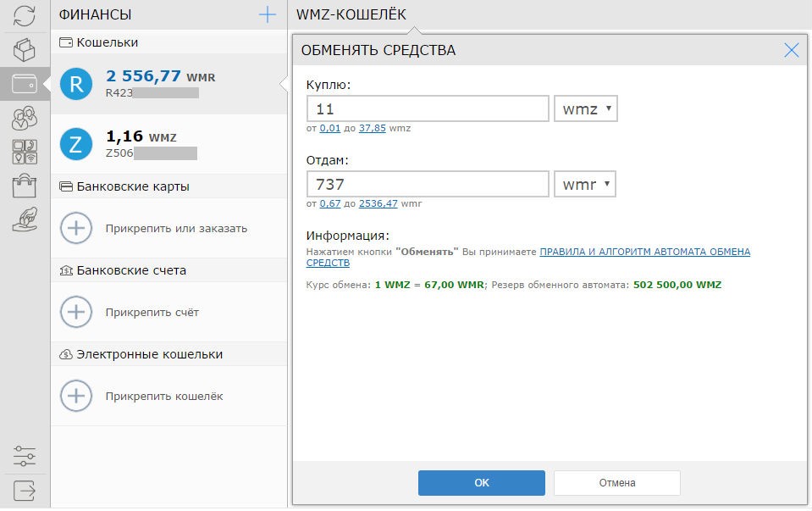Click inside the Куплю amount field
The width and height of the screenshot is (812, 511).
428,108
